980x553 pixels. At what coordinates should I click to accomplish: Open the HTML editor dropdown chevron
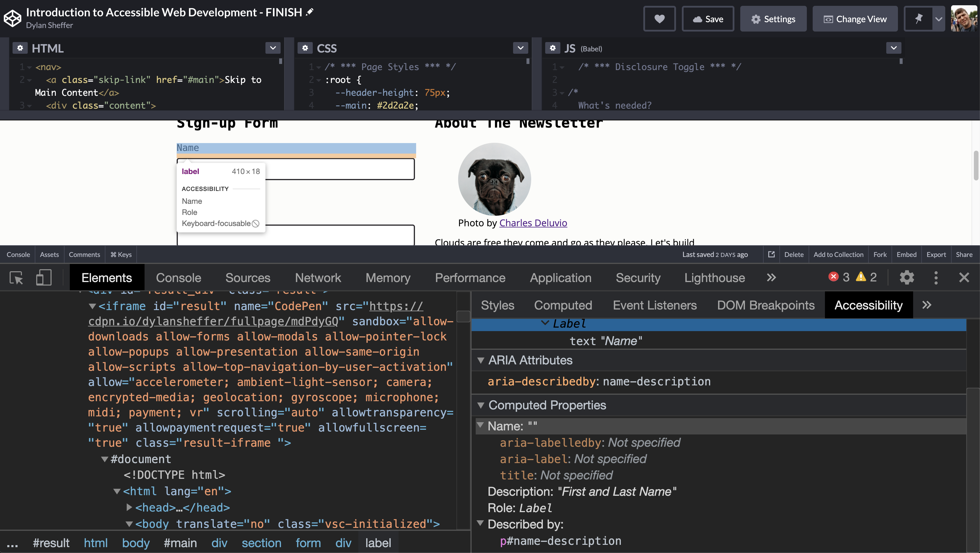(273, 48)
